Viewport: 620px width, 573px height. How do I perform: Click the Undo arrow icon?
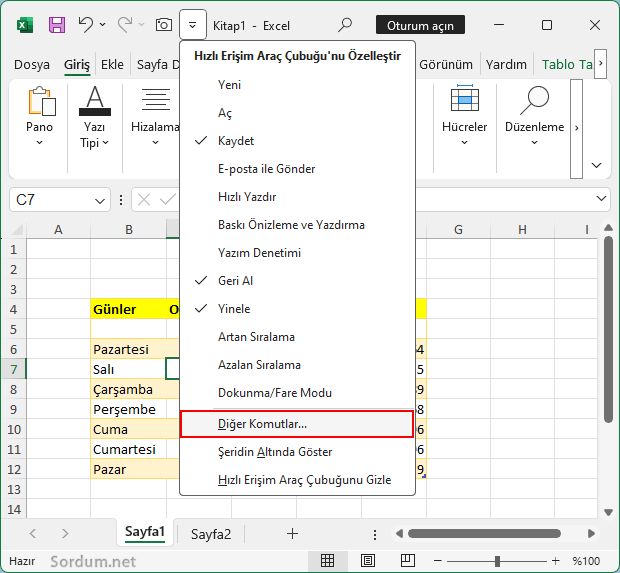86,25
